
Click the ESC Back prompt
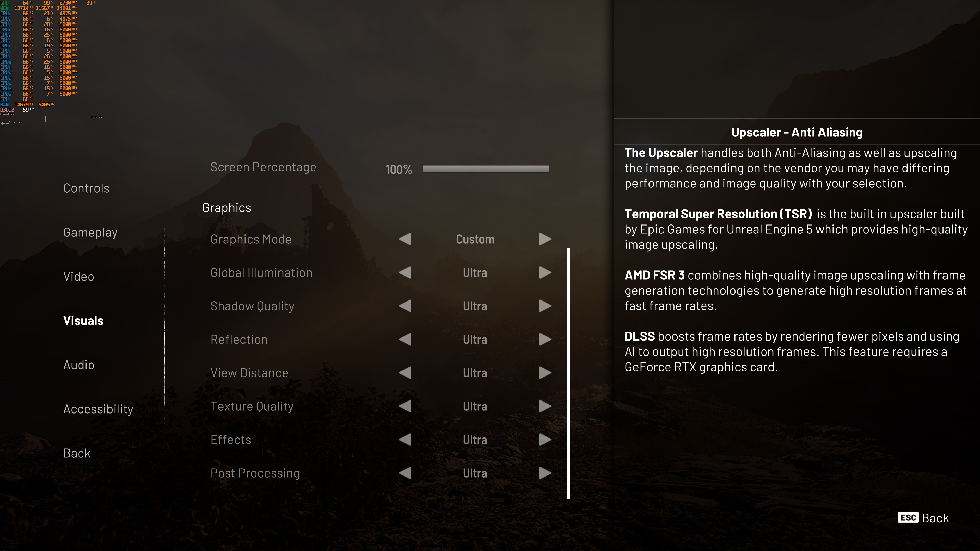pos(923,518)
